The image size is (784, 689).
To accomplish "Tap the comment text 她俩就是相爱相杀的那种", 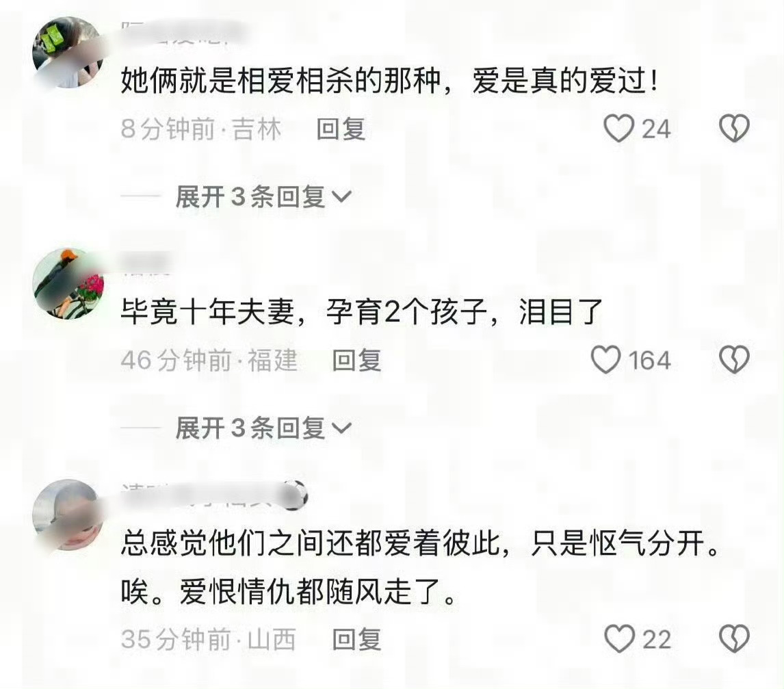I will tap(280, 81).
